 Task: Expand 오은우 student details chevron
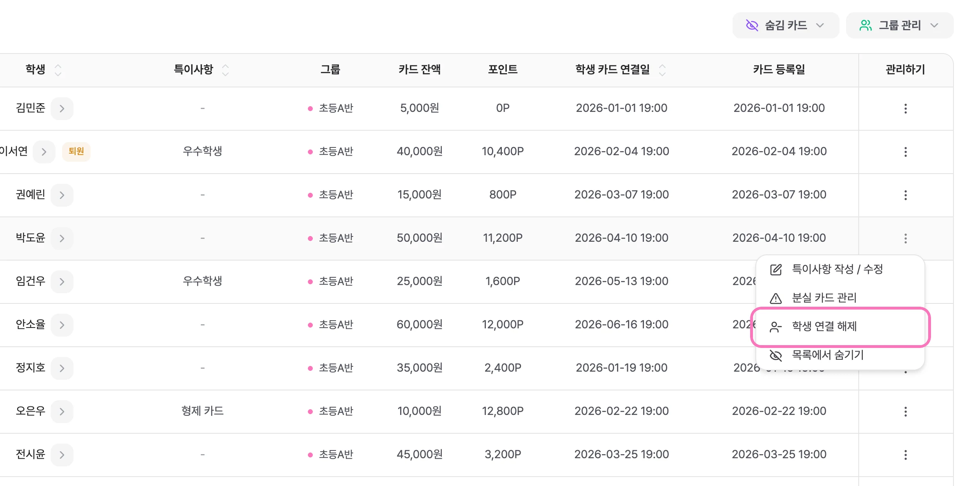(62, 412)
